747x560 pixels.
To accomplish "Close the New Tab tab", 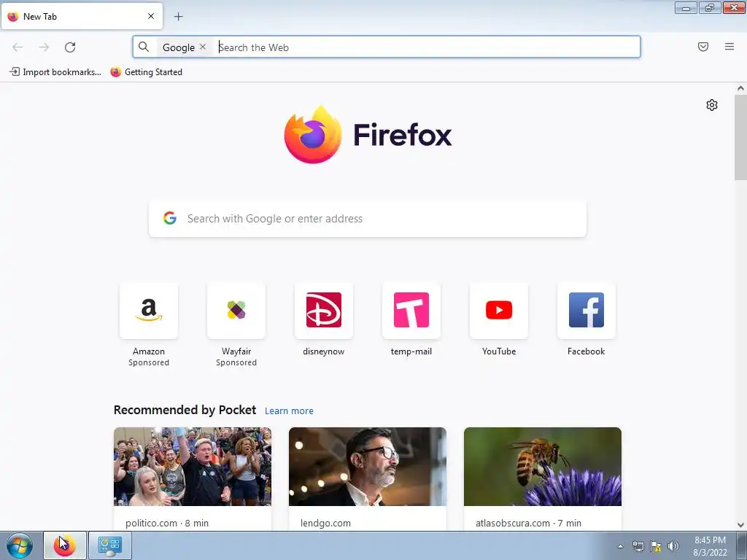I will (x=151, y=16).
